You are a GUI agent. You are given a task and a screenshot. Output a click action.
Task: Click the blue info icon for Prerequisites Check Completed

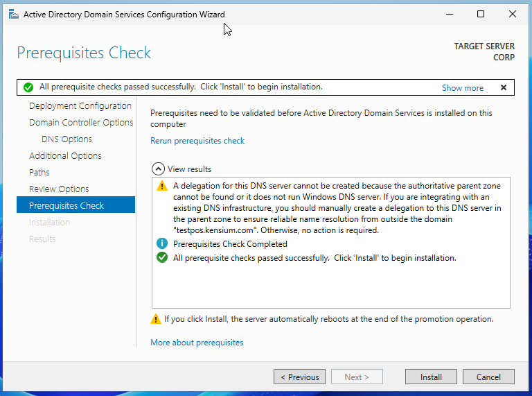tap(162, 243)
